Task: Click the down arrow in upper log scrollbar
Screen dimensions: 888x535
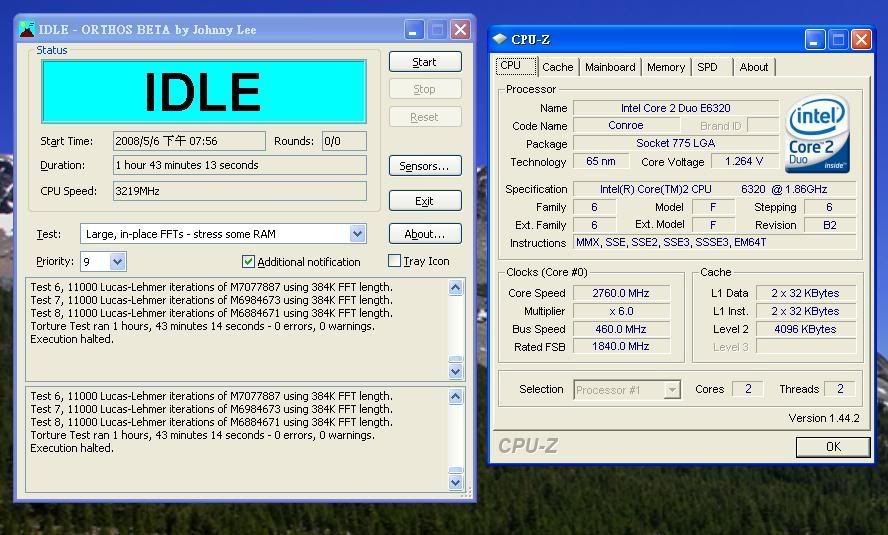Action: tap(456, 371)
